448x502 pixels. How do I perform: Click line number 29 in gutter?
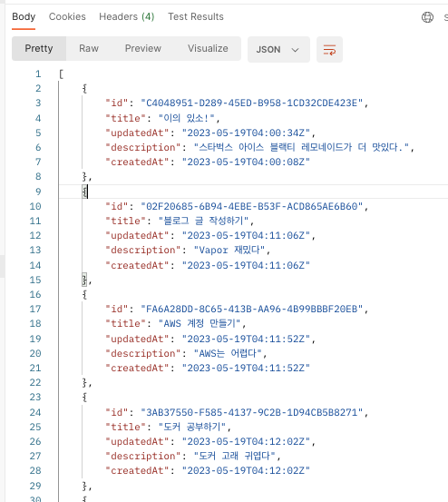[x=35, y=486]
